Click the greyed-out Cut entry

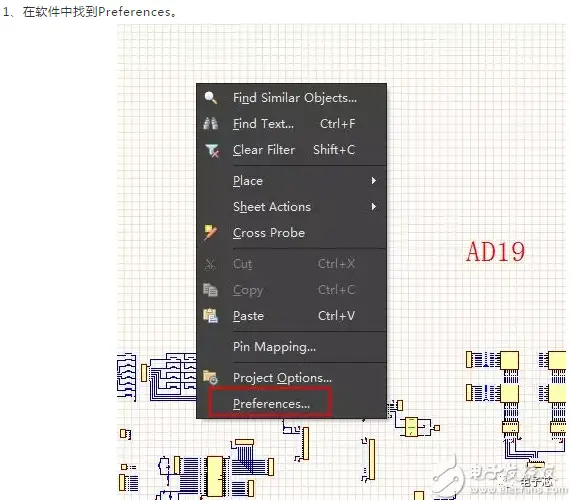pyautogui.click(x=291, y=264)
